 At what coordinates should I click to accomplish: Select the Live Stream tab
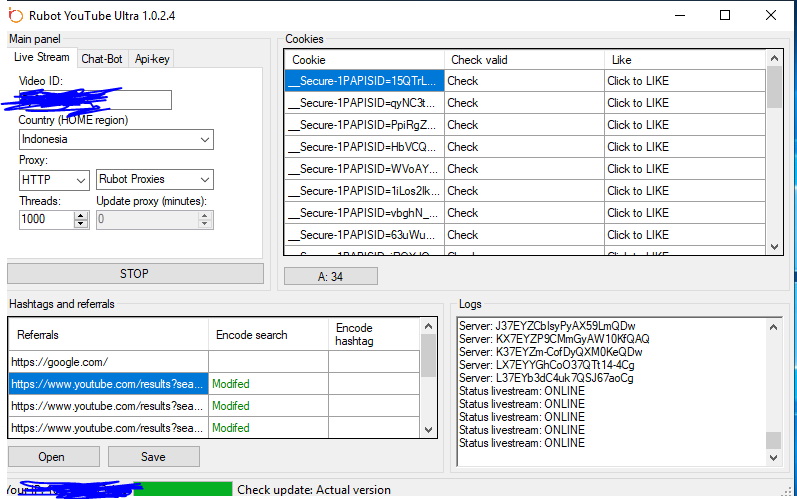pyautogui.click(x=41, y=58)
